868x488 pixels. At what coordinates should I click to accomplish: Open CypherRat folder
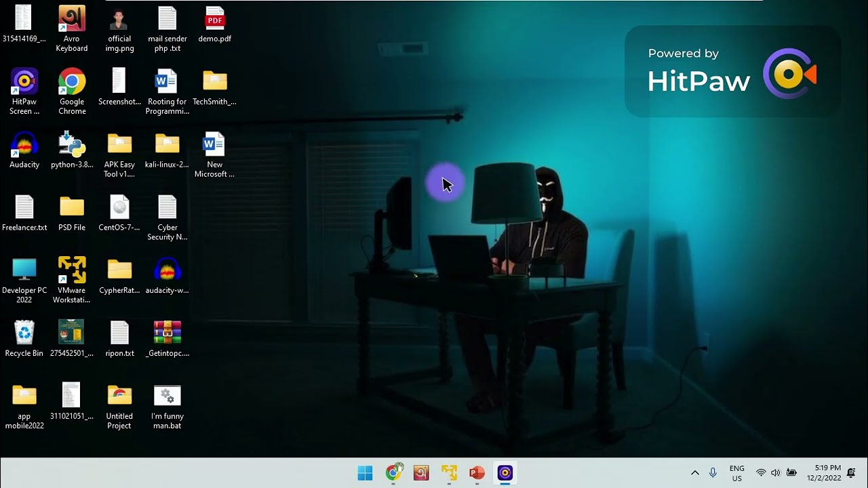tap(119, 276)
